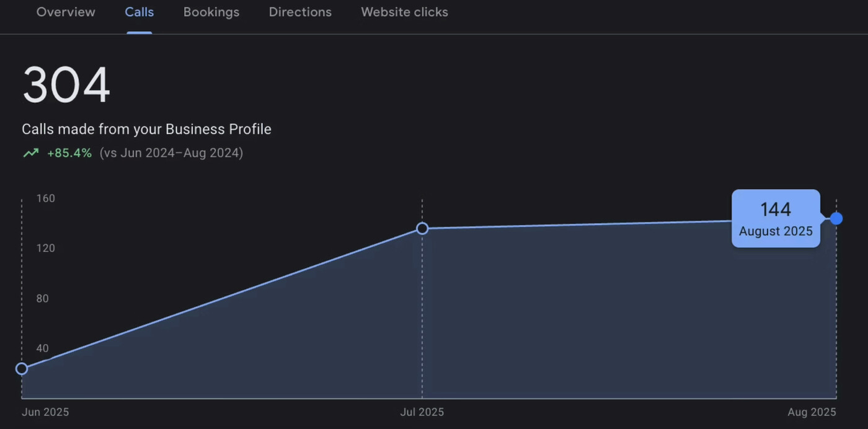Click the Aug 2025 axis label
The width and height of the screenshot is (868, 429).
point(812,412)
